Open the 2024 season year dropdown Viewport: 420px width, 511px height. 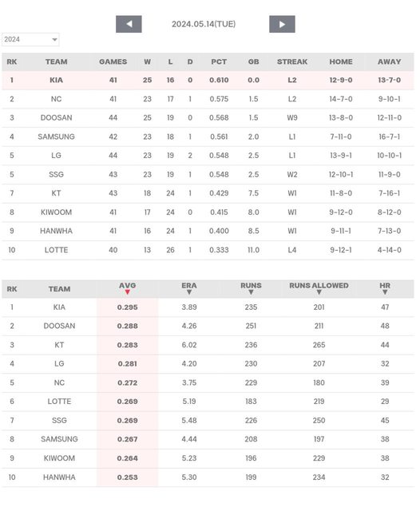pyautogui.click(x=30, y=39)
